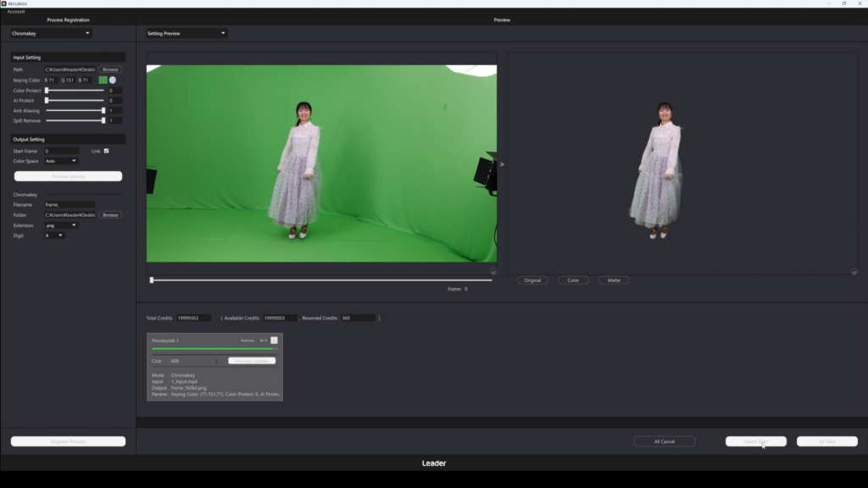This screenshot has height=488, width=868.
Task: Minimize the REALMIXA window
Action: pyautogui.click(x=829, y=3)
